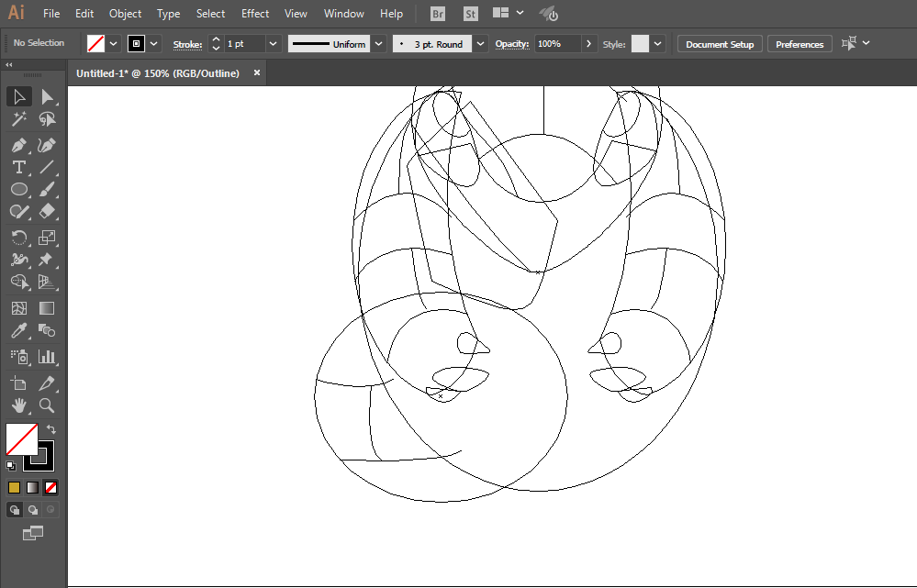Select the Shape Builder tool
This screenshot has width=917, height=588.
(18, 282)
